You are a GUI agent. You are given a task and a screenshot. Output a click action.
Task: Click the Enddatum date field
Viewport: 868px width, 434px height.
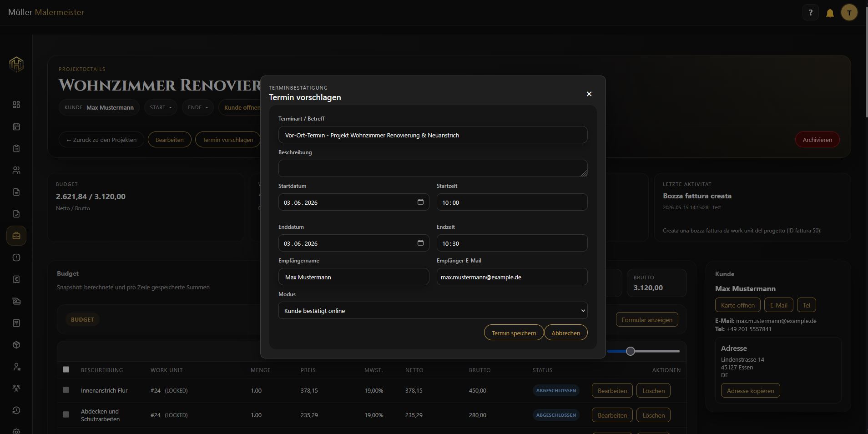(x=353, y=243)
